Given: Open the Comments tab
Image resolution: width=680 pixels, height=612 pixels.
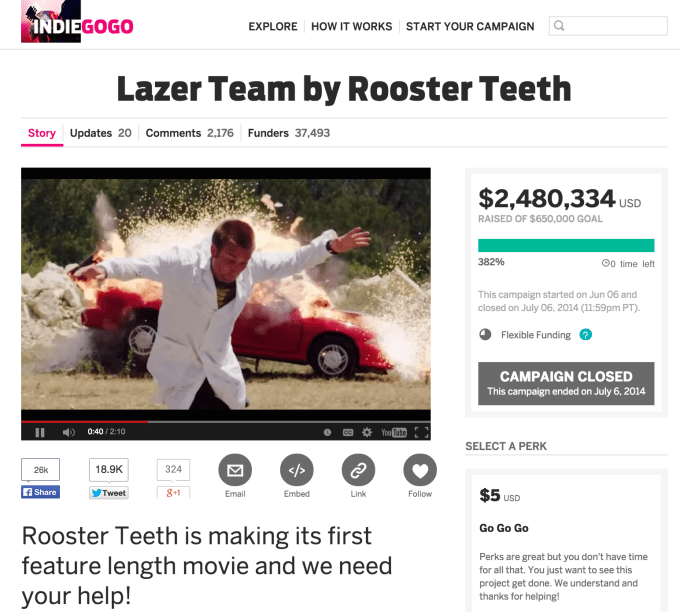Looking at the screenshot, I should (x=190, y=133).
